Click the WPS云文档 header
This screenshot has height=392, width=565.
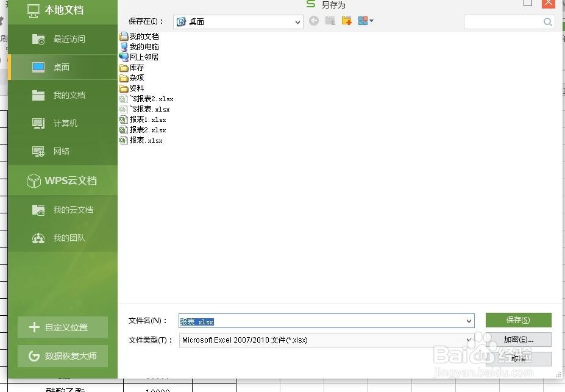pyautogui.click(x=63, y=180)
